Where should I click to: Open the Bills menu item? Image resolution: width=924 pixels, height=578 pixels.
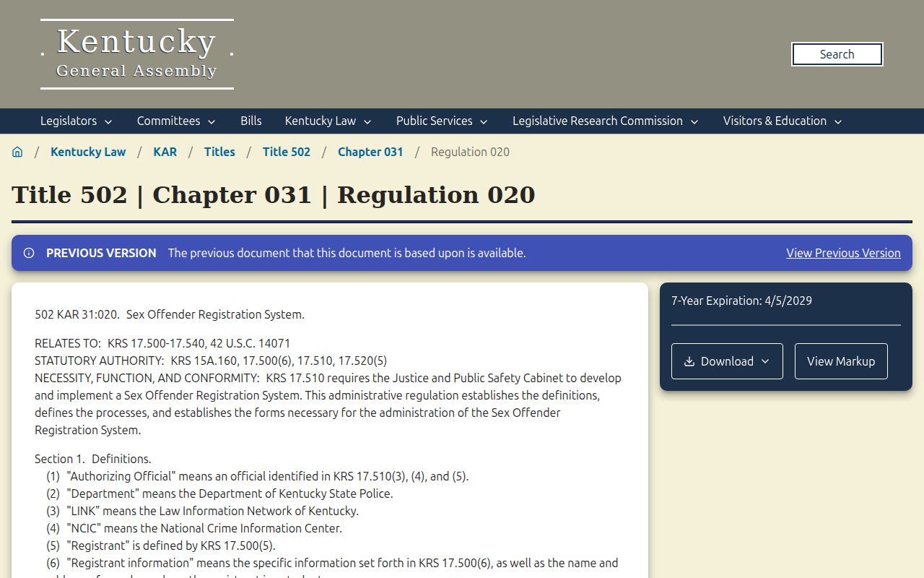(x=251, y=121)
